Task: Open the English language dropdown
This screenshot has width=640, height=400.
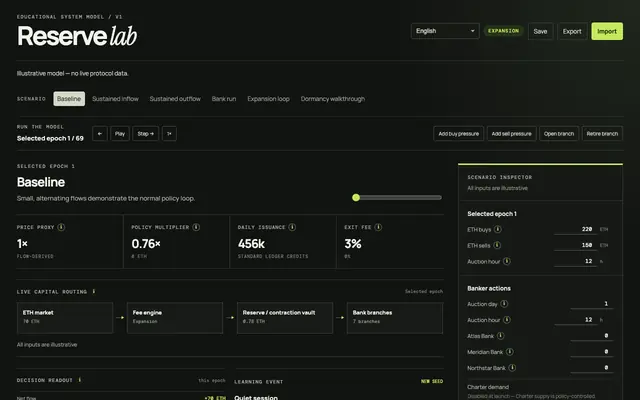Action: tap(445, 31)
